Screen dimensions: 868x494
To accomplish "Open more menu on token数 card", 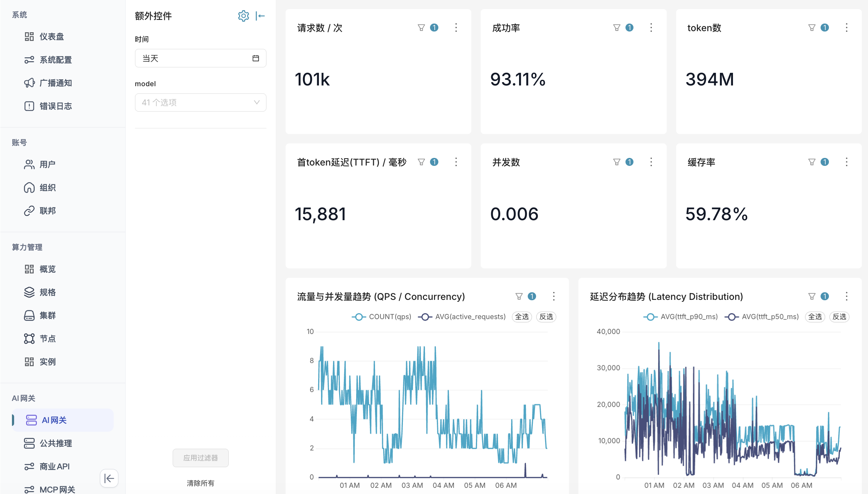I will pyautogui.click(x=846, y=28).
